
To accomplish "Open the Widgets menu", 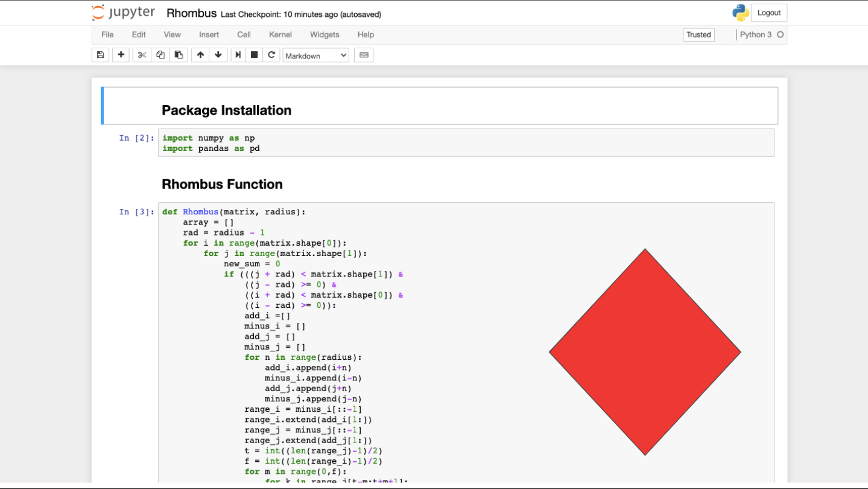I will click(324, 34).
